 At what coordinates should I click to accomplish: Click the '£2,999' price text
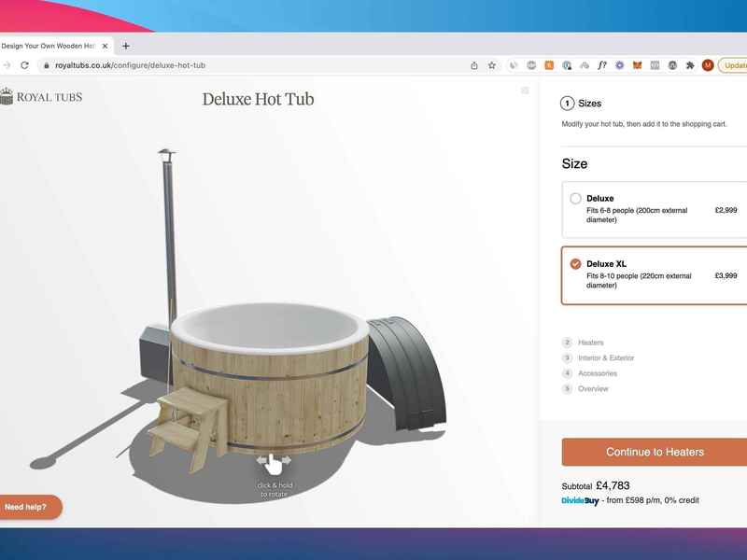pyautogui.click(x=726, y=210)
